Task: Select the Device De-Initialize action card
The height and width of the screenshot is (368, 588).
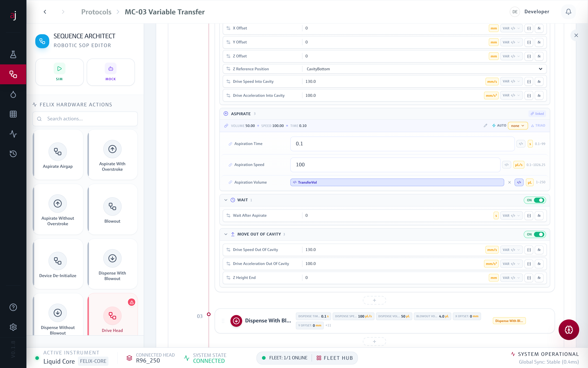Action: click(58, 264)
